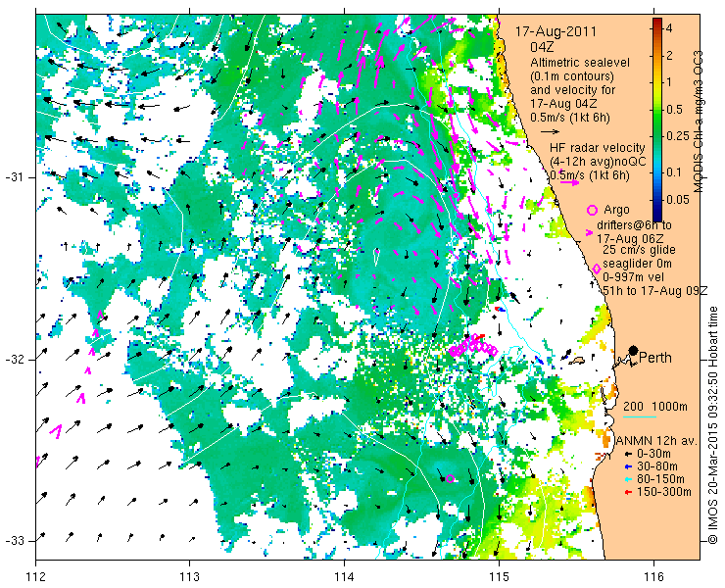The height and width of the screenshot is (588, 725).
Task: Click the latitude axis label '-33'
Action: click(14, 541)
